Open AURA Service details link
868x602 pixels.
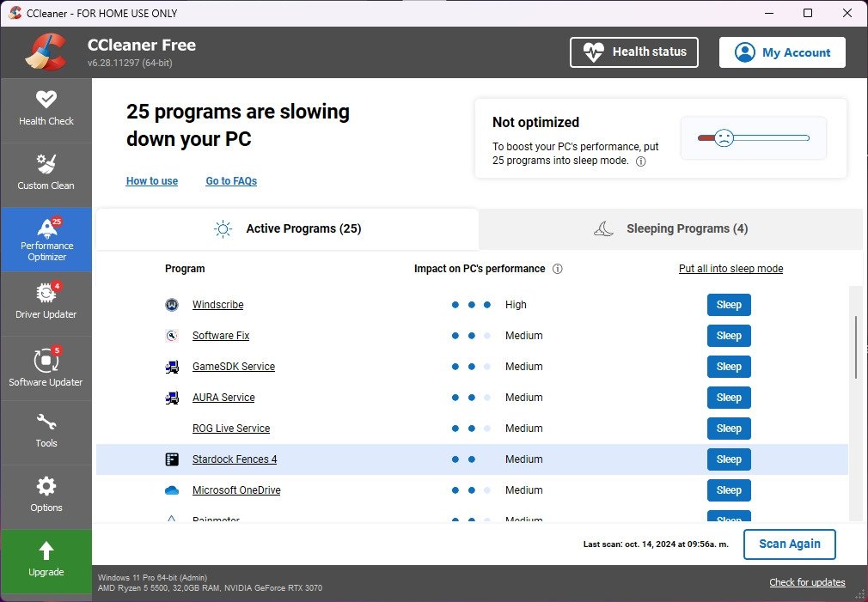223,398
